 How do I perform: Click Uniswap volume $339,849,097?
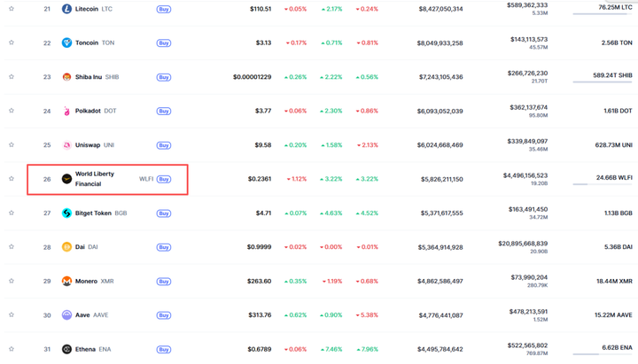coord(527,141)
